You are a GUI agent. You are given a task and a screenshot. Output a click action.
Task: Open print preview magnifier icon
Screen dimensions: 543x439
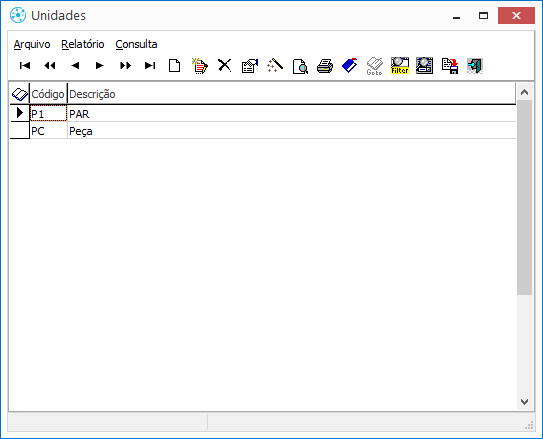click(x=300, y=66)
